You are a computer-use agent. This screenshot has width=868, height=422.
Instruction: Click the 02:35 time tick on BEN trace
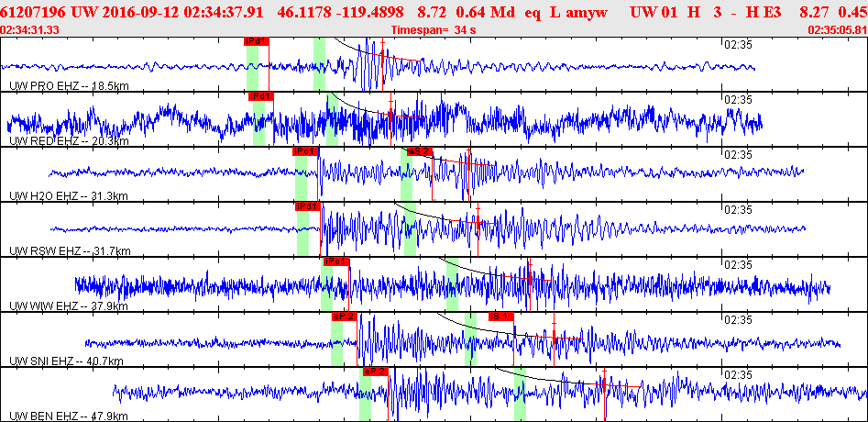(738, 375)
